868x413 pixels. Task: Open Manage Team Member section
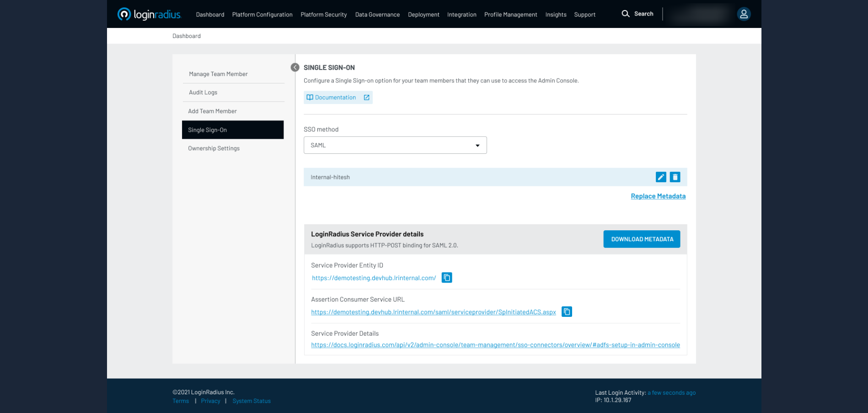point(218,74)
